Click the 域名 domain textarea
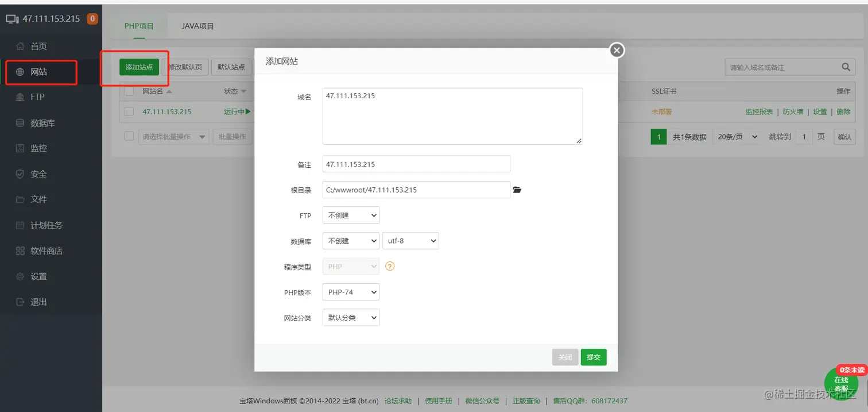The image size is (868, 412). tap(453, 116)
